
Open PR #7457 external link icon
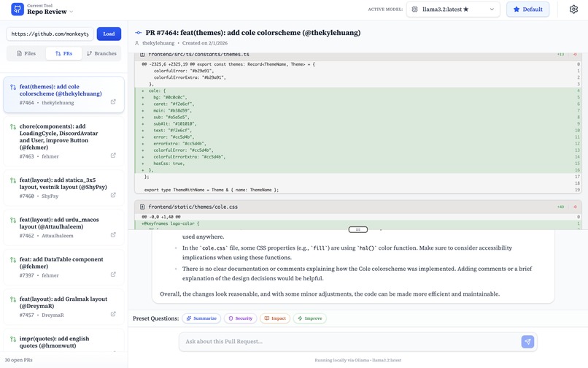113,314
